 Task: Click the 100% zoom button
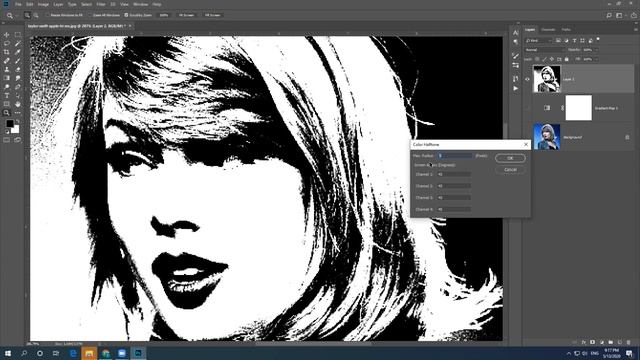[x=164, y=15]
